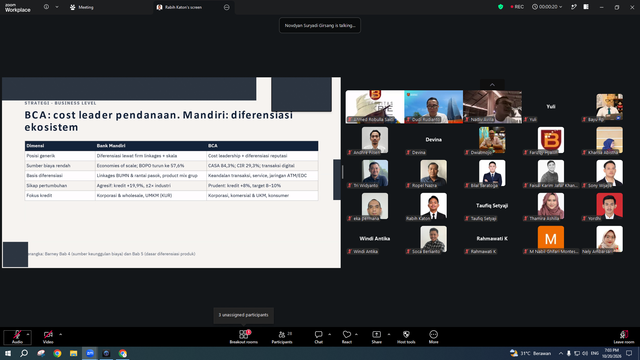The image size is (640, 360).
Task: Show hidden system tray icons
Action: pyautogui.click(x=561, y=353)
